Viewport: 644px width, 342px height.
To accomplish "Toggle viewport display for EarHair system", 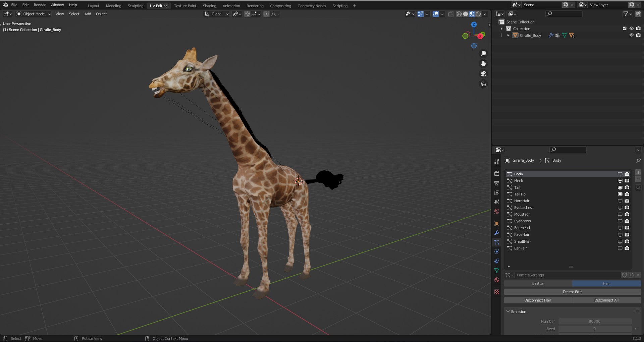I will click(x=620, y=248).
